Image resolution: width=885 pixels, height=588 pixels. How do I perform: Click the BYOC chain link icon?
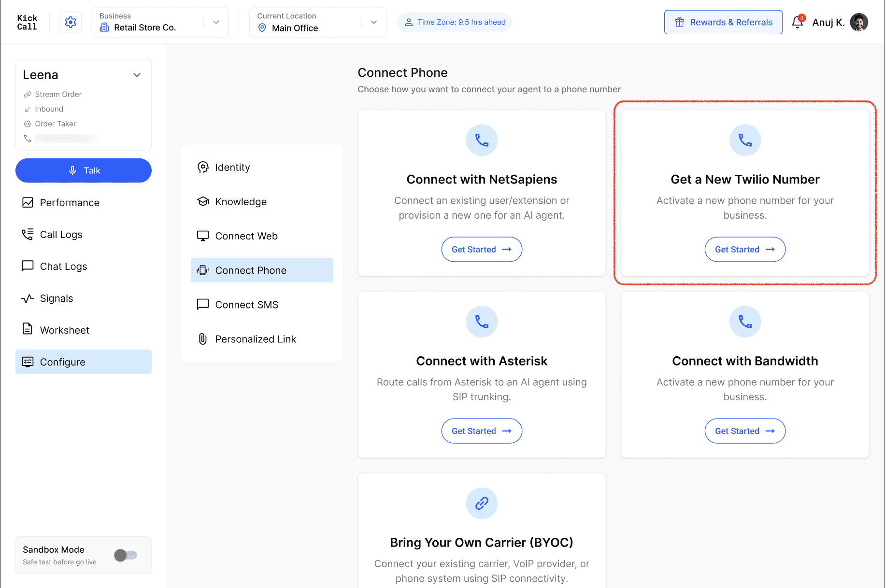tap(482, 504)
